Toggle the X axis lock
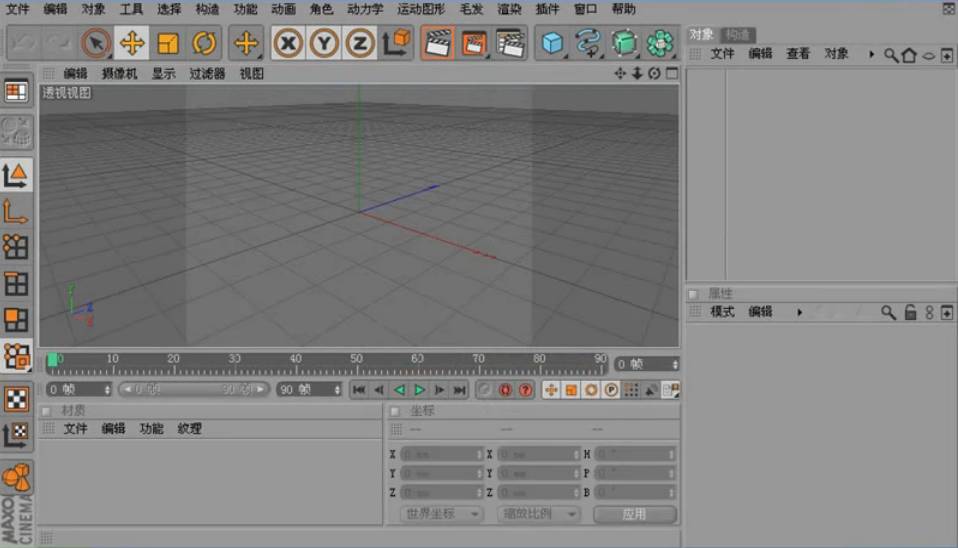The height and width of the screenshot is (548, 958). tap(288, 43)
